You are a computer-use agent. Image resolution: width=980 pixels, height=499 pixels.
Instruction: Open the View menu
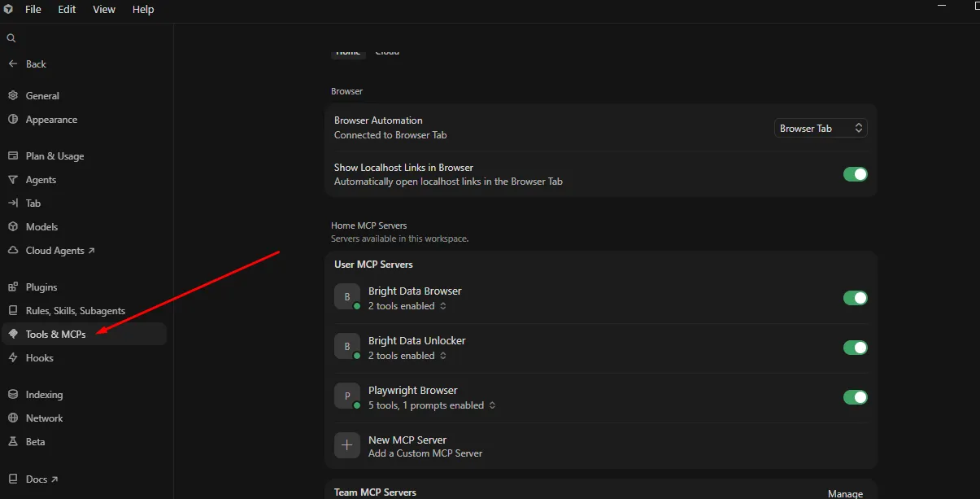(x=104, y=10)
